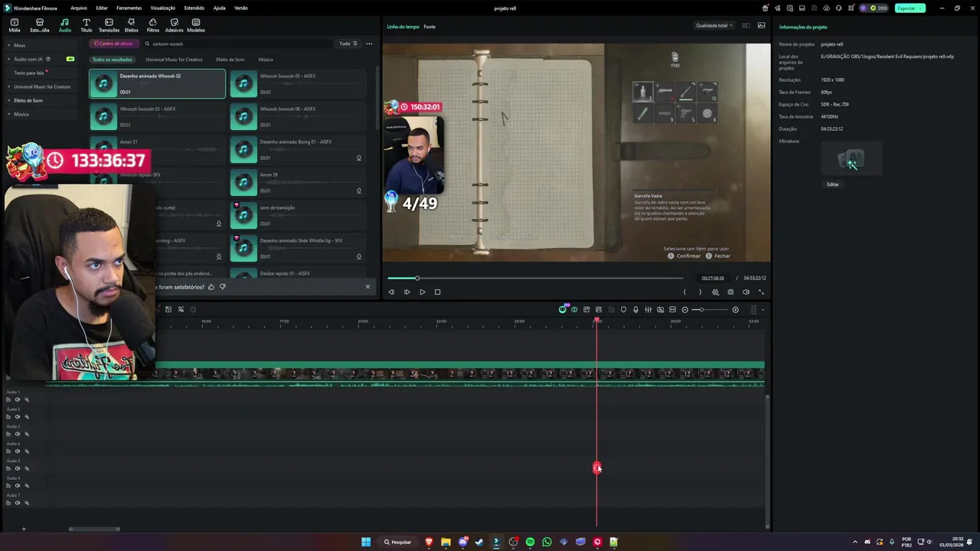Image resolution: width=980 pixels, height=551 pixels.
Task: Click the Centro de ativos button
Action: click(113, 44)
